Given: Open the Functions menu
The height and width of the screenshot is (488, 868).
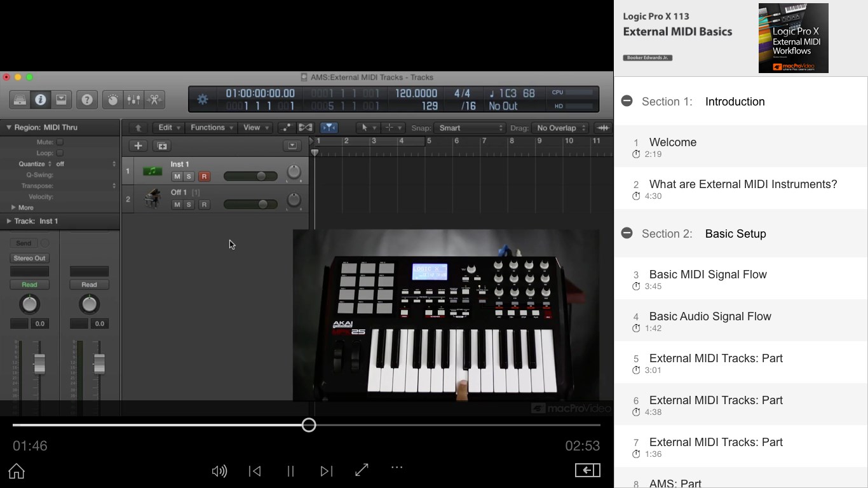Looking at the screenshot, I should click(212, 128).
